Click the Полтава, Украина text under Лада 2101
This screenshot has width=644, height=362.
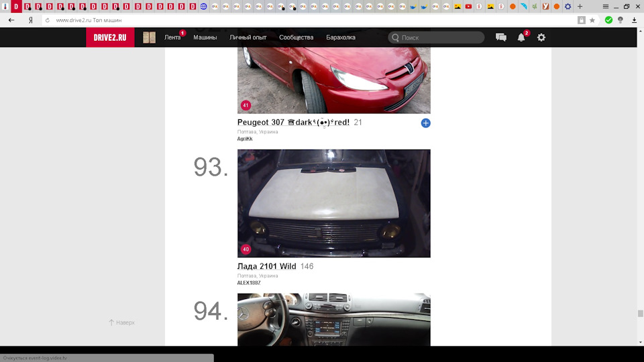click(x=258, y=276)
